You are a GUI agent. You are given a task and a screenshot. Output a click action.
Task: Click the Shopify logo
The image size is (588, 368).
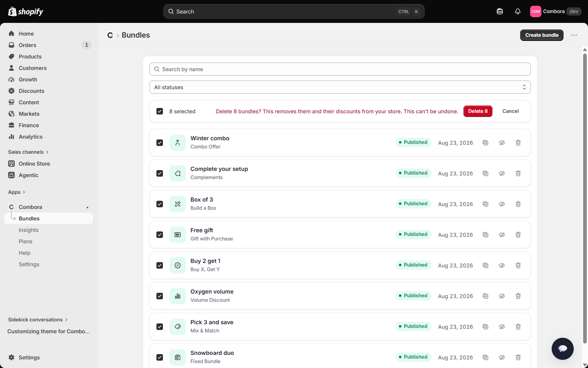[x=26, y=11]
